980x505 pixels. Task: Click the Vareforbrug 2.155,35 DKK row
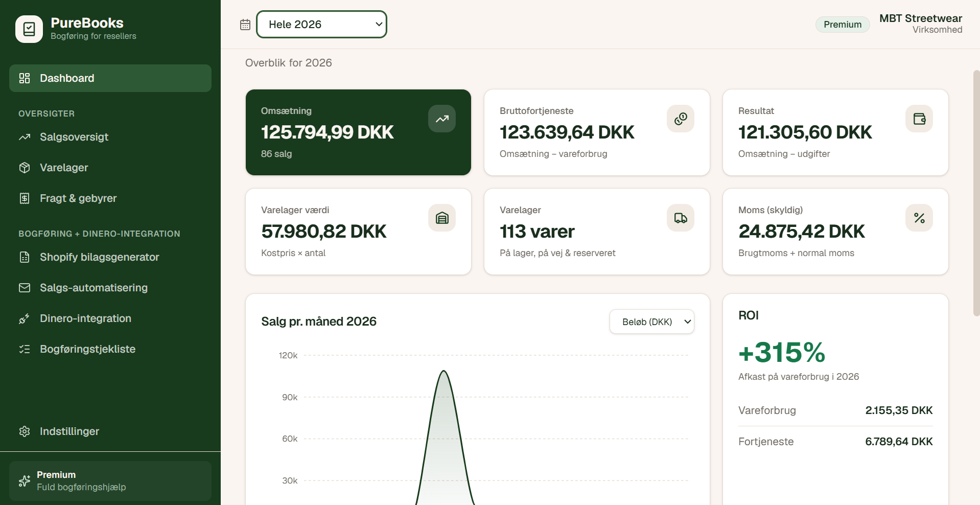(835, 410)
